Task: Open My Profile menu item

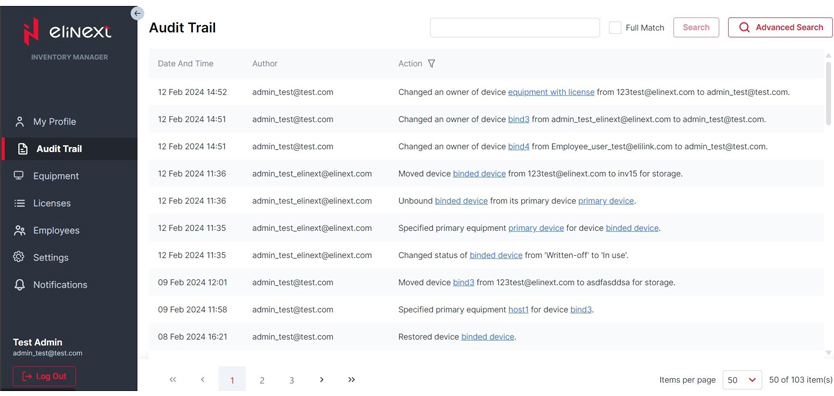Action: pos(69,122)
